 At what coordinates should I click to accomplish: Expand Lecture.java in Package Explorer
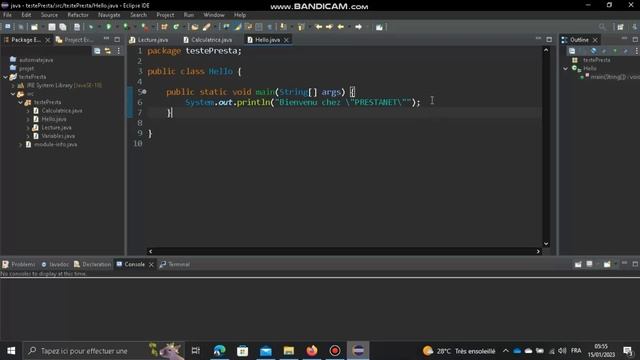(28, 128)
